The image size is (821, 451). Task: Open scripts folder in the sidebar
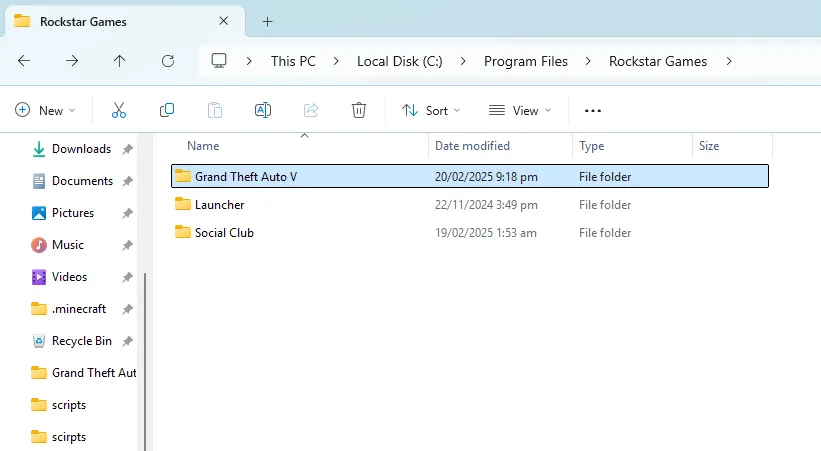[x=59, y=404]
